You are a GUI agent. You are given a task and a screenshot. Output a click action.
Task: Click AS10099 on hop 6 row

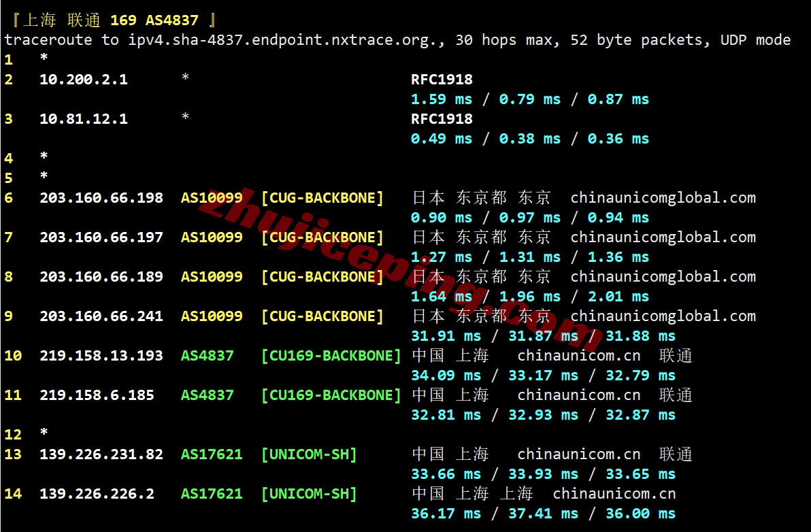212,198
